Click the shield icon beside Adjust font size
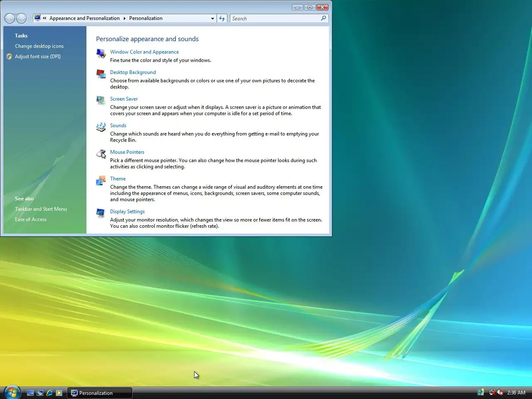 click(10, 57)
